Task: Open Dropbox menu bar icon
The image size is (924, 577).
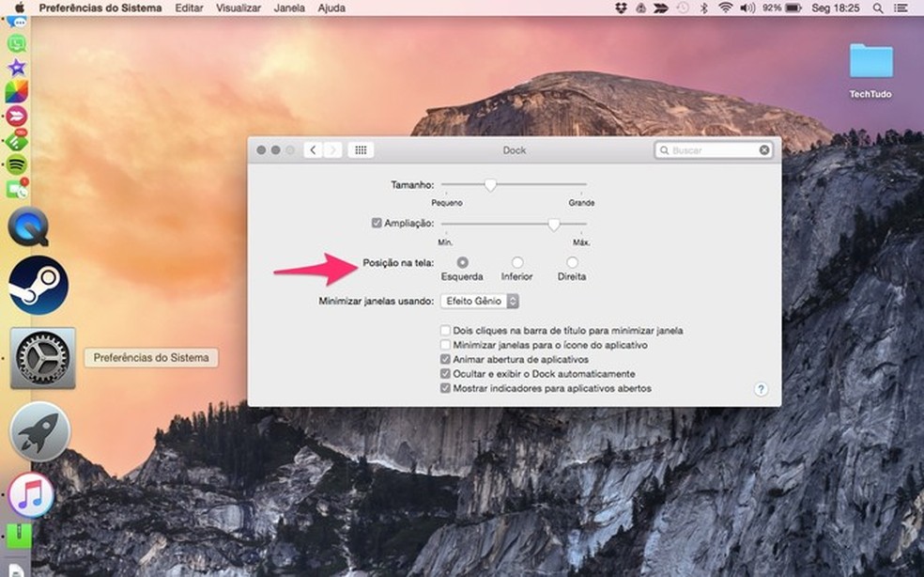Action: point(621,8)
